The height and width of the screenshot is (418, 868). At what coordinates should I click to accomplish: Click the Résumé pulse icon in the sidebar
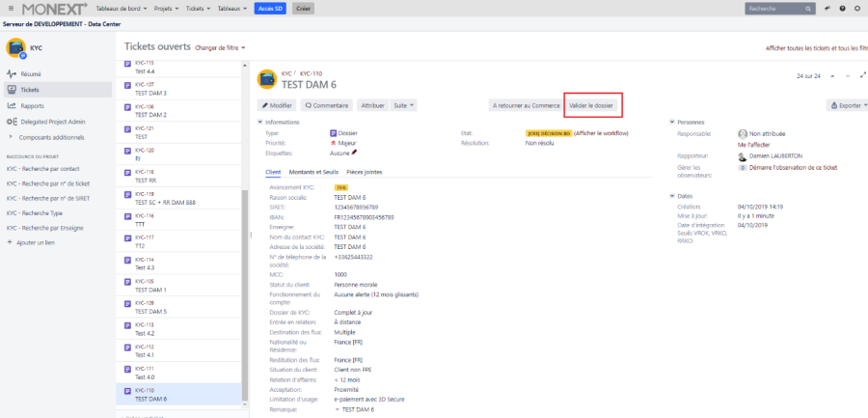pyautogui.click(x=12, y=73)
